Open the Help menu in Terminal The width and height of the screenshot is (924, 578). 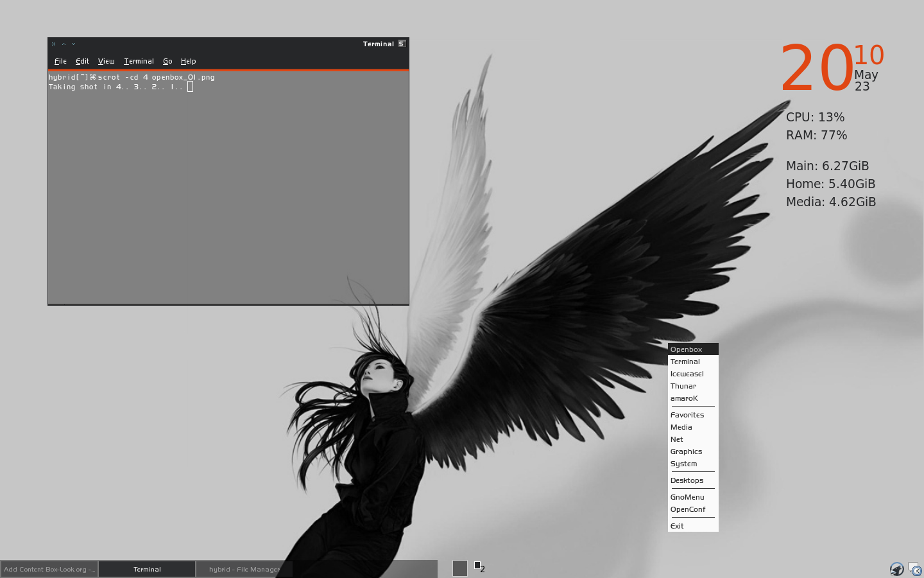point(188,61)
